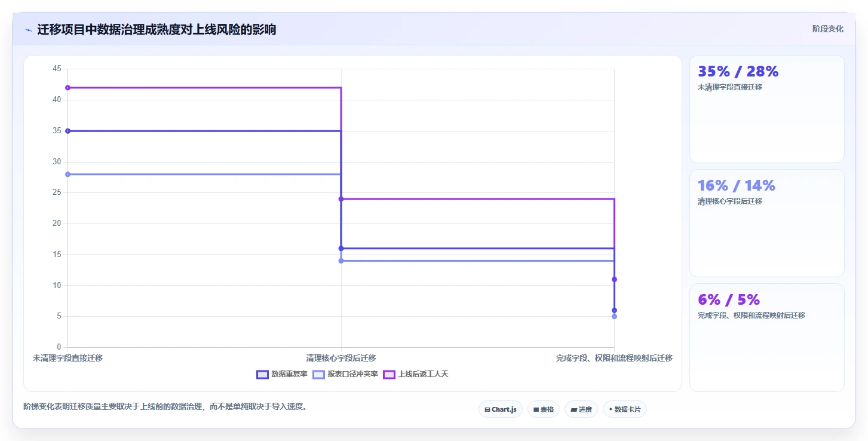Click the y-axis tick label 30
Image resolution: width=868 pixels, height=441 pixels.
point(57,162)
